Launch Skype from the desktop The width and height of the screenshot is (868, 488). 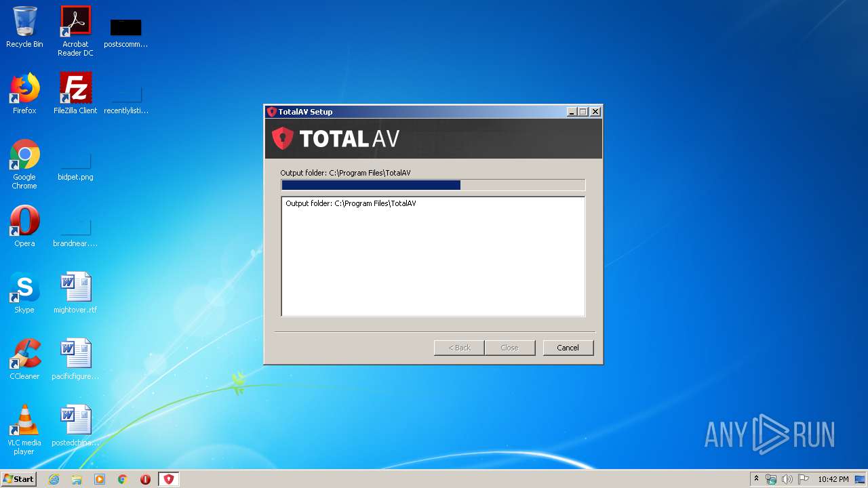click(24, 293)
